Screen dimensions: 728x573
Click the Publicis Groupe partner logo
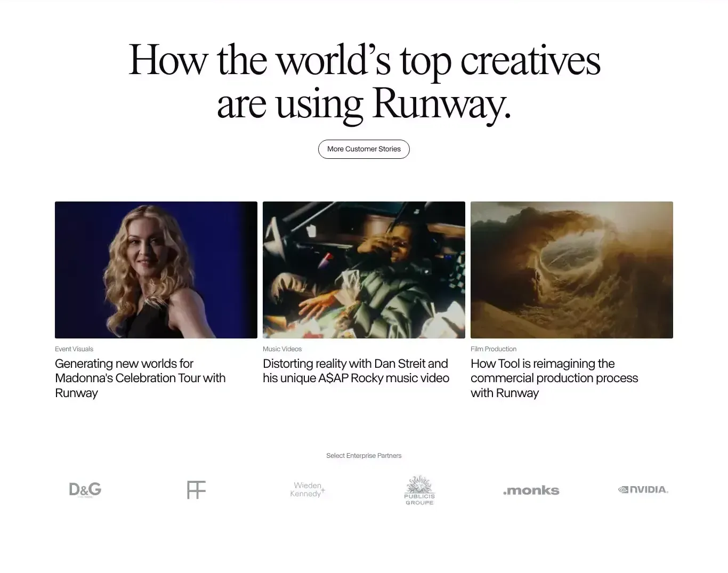click(x=419, y=490)
